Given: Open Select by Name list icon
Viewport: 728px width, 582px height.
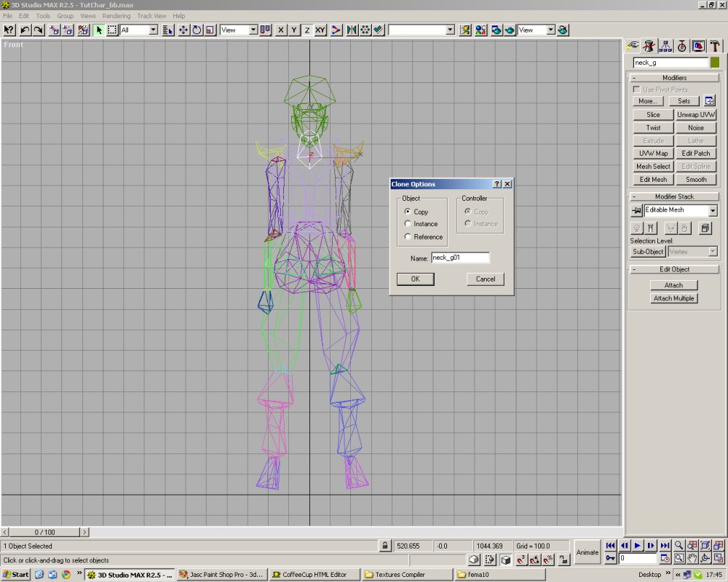Looking at the screenshot, I should 167,30.
